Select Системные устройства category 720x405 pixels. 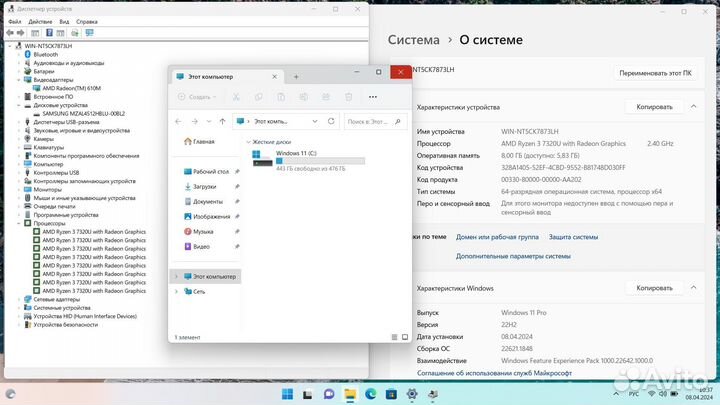tap(62, 308)
